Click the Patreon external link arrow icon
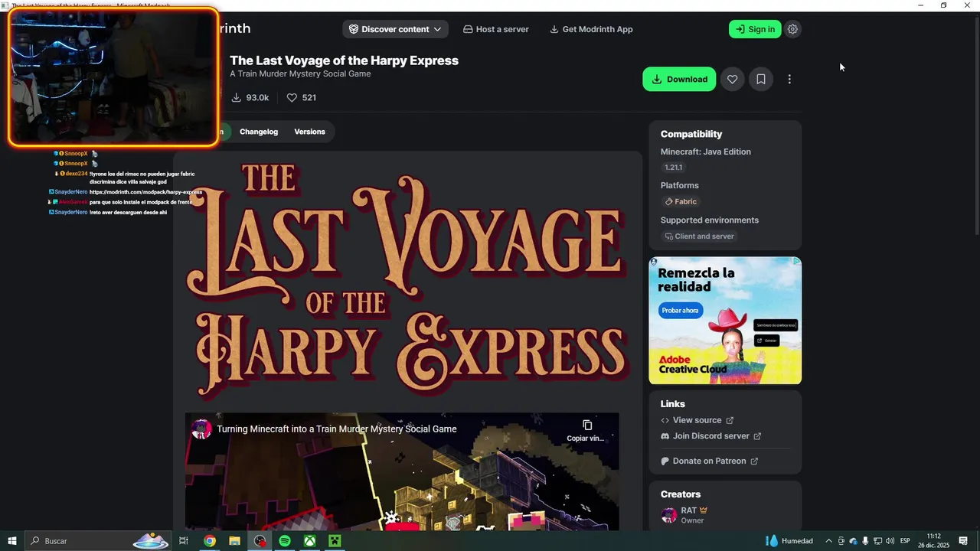980x551 pixels. pos(754,461)
